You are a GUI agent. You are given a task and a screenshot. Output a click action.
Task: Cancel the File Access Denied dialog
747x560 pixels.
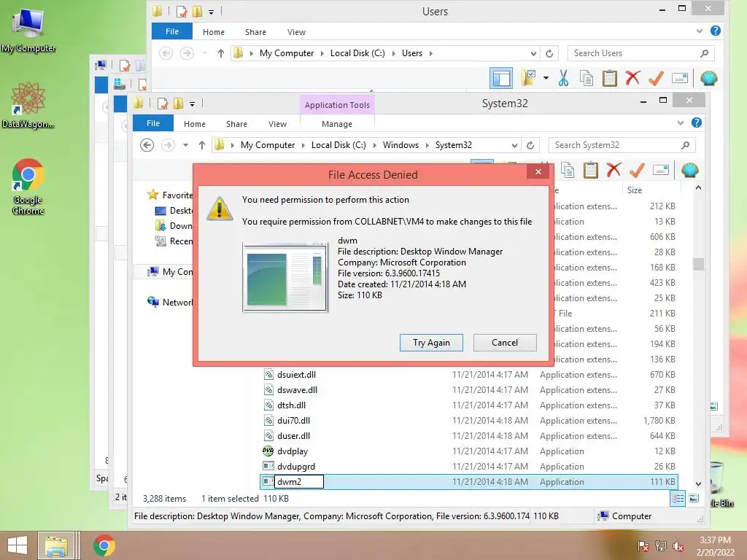tap(505, 343)
